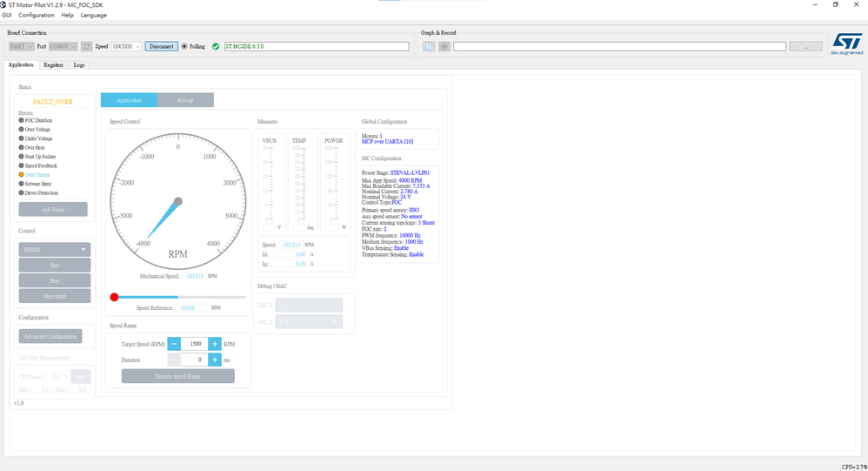Click the Software Error indicator
Image resolution: width=868 pixels, height=471 pixels.
(22, 184)
